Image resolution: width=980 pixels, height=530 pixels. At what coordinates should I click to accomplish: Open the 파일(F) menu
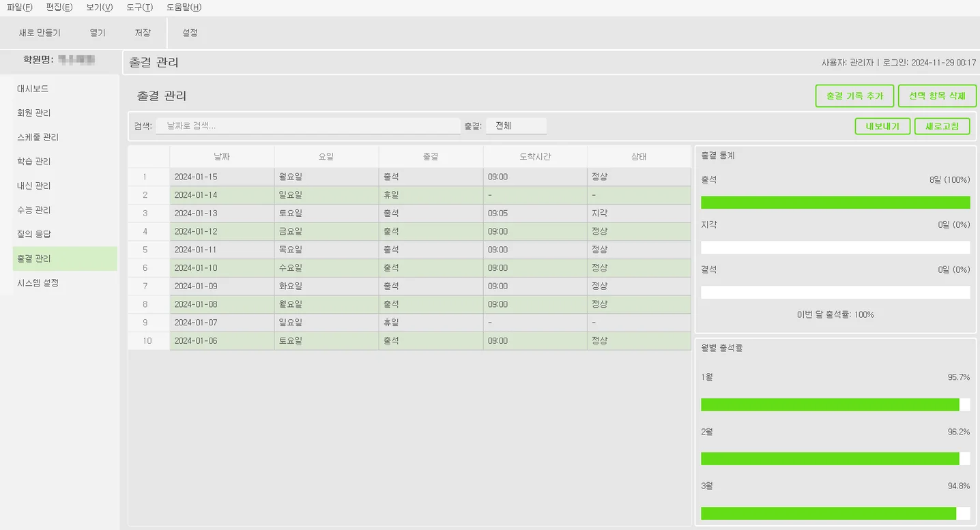click(19, 8)
